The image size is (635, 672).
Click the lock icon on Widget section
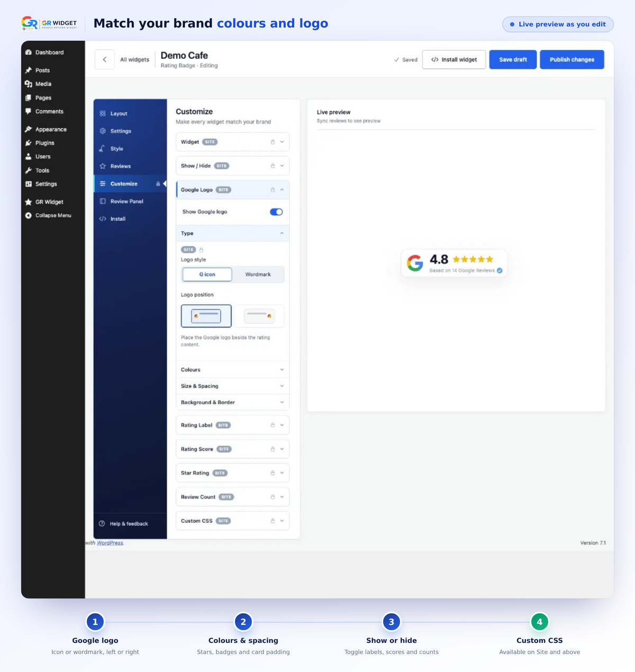(273, 142)
